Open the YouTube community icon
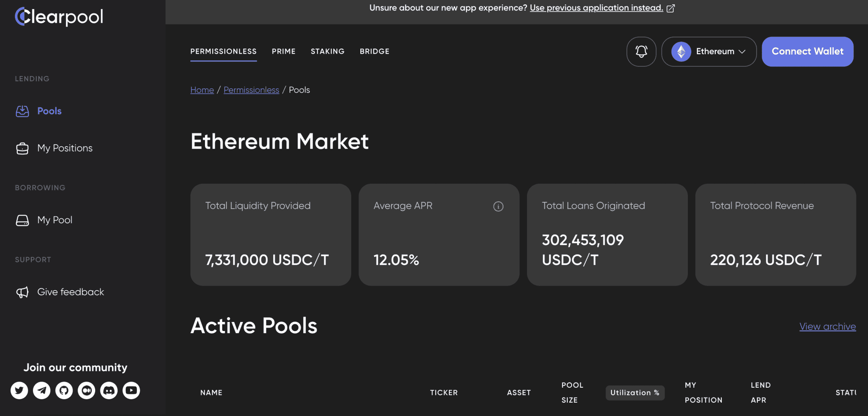Viewport: 868px width, 416px height. click(131, 390)
